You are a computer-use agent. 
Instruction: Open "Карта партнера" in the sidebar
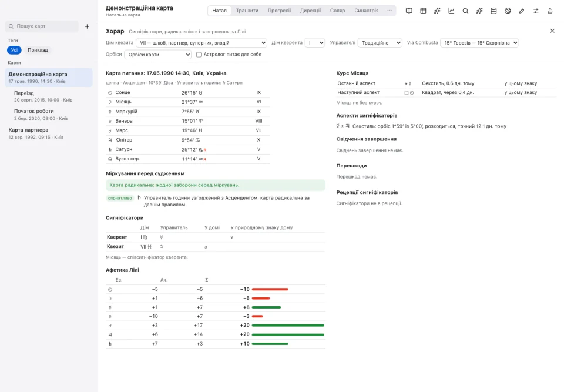49,133
